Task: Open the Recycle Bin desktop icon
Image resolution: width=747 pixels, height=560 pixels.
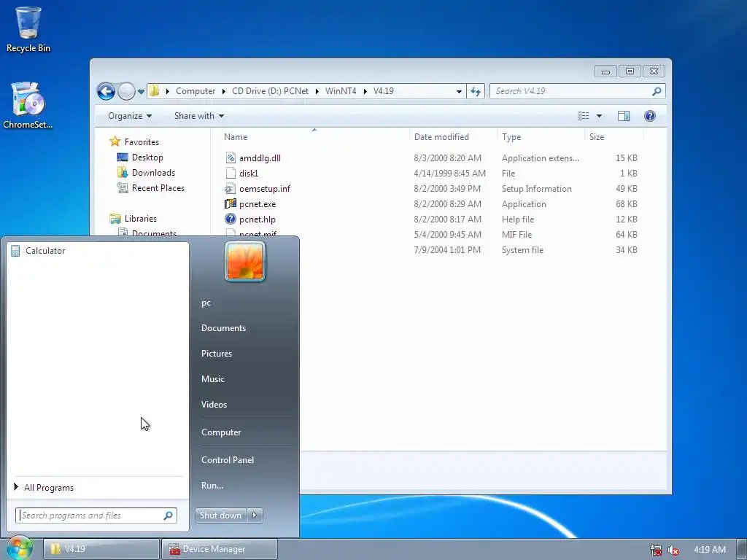Action: (x=28, y=28)
